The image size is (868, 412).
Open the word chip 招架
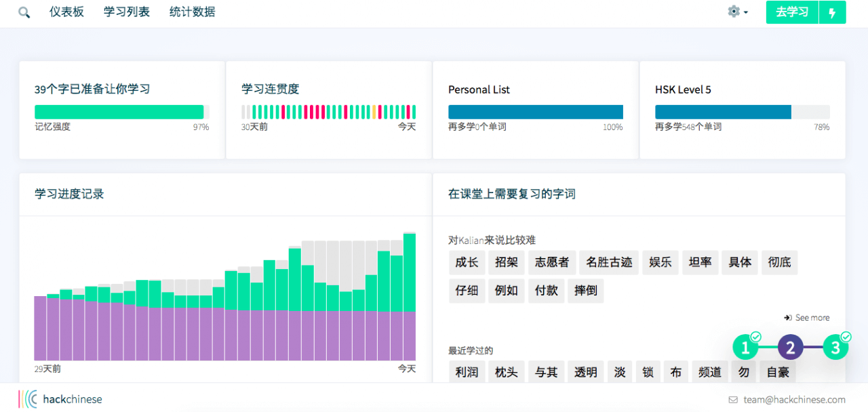507,262
